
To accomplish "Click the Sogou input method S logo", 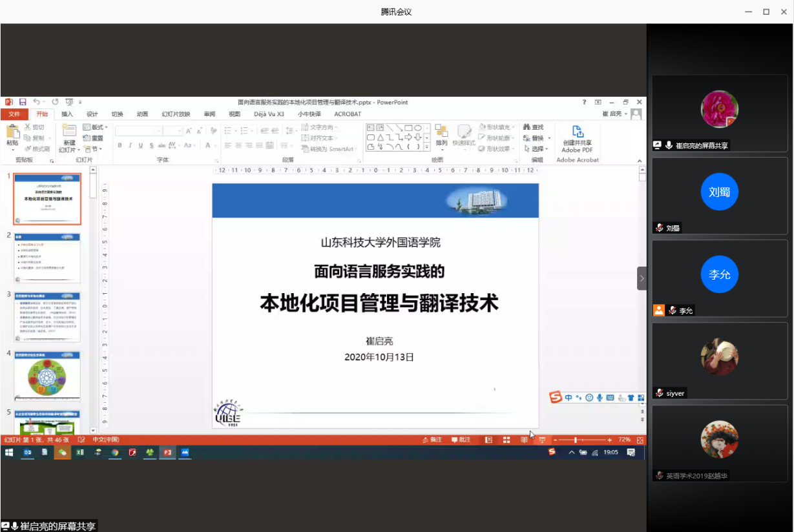I will tap(555, 397).
